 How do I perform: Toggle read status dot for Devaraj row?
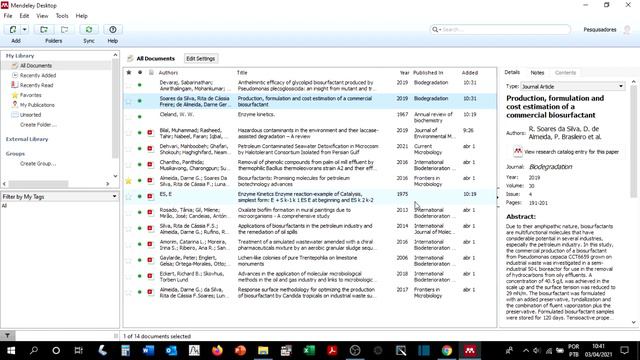[x=140, y=85]
